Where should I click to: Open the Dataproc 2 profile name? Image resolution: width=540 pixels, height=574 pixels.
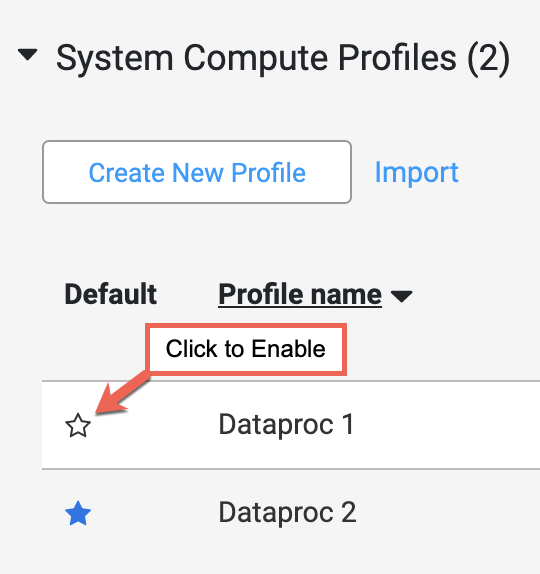(287, 512)
